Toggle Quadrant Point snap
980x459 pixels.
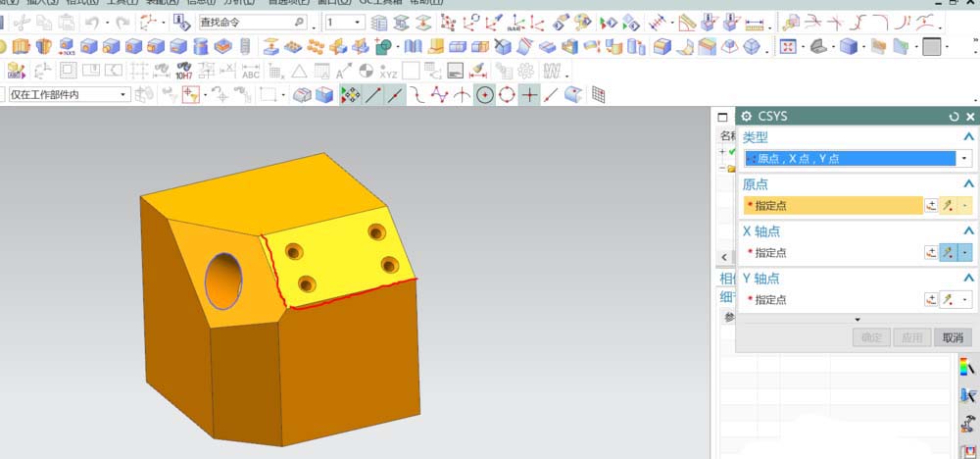point(507,95)
